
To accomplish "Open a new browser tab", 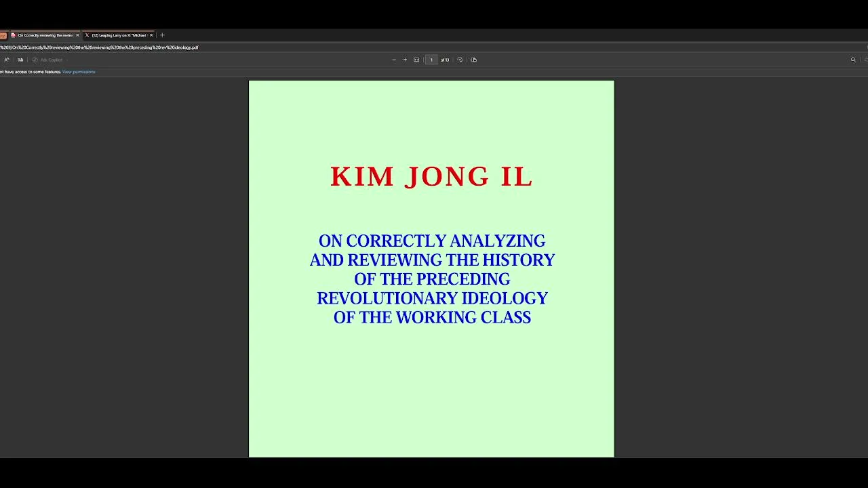I will [x=162, y=35].
